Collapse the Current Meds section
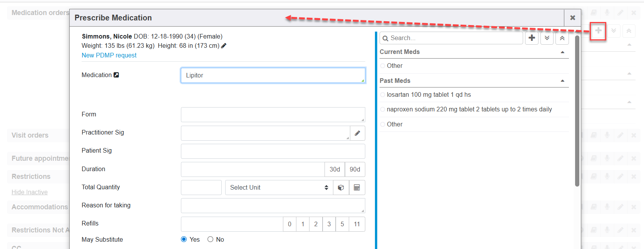The image size is (644, 249). pos(562,52)
